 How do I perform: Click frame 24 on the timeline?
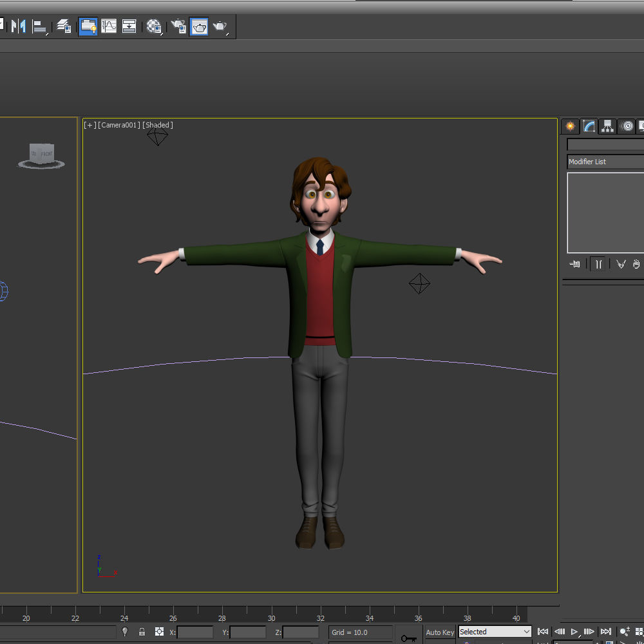(x=124, y=618)
